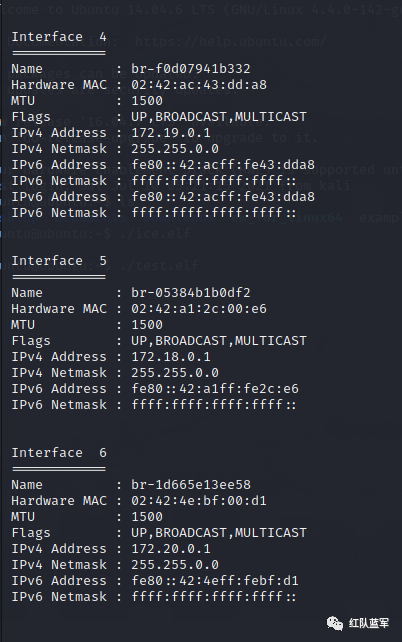Click the faded ./ice.elf command line

pyautogui.click(x=95, y=234)
